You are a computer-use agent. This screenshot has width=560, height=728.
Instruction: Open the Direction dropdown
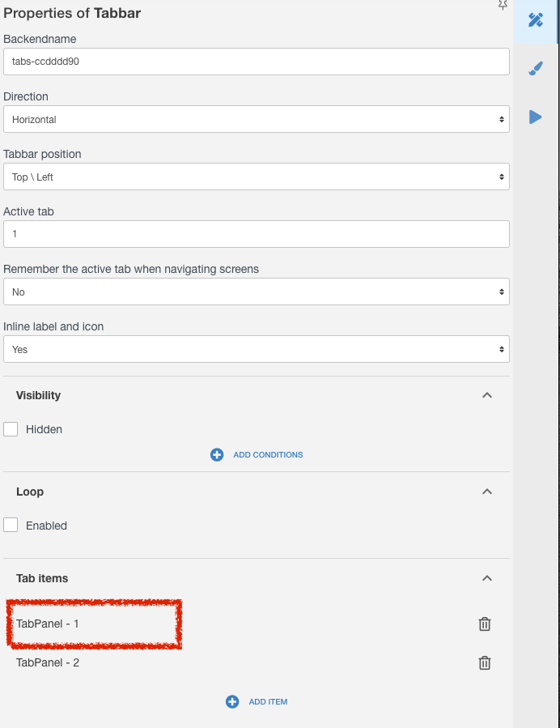(256, 119)
